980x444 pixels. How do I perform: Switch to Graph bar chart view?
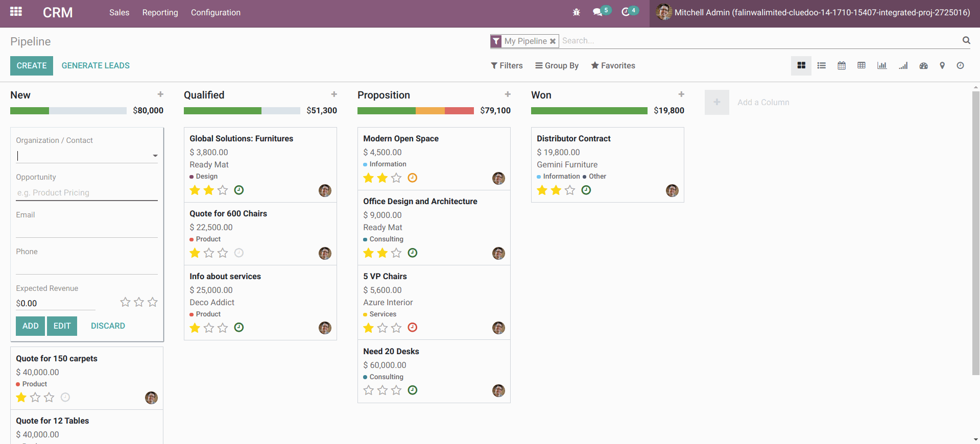point(882,65)
